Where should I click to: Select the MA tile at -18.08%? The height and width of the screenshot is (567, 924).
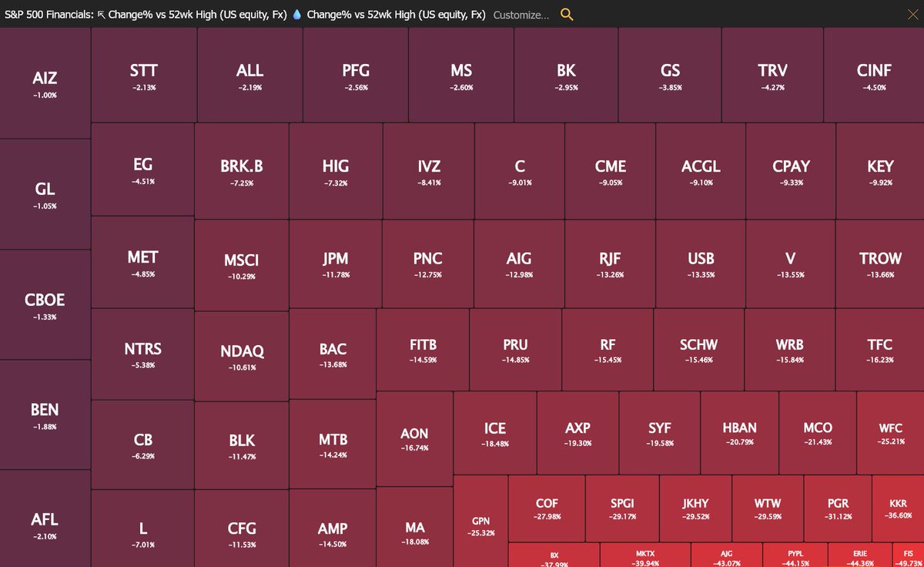414,527
